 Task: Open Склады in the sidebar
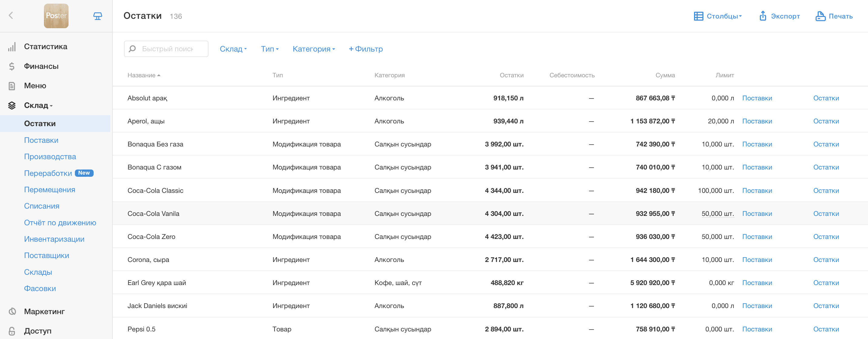[x=38, y=272]
